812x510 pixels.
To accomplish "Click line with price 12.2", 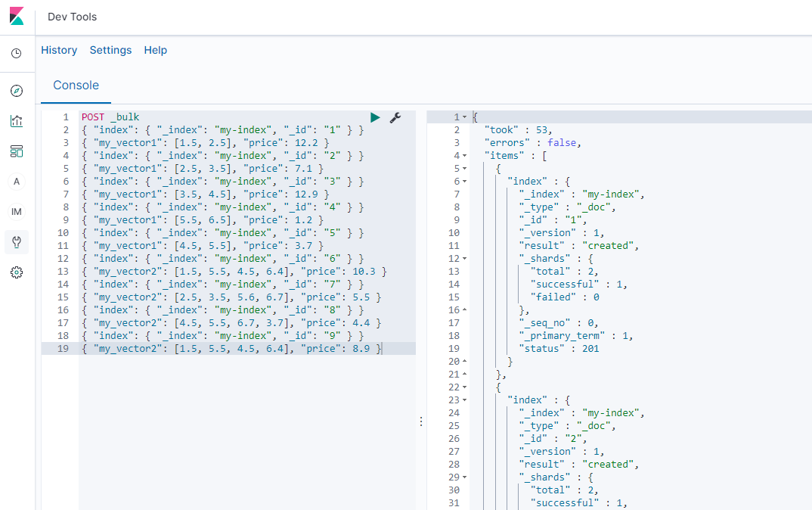I will 205,142.
